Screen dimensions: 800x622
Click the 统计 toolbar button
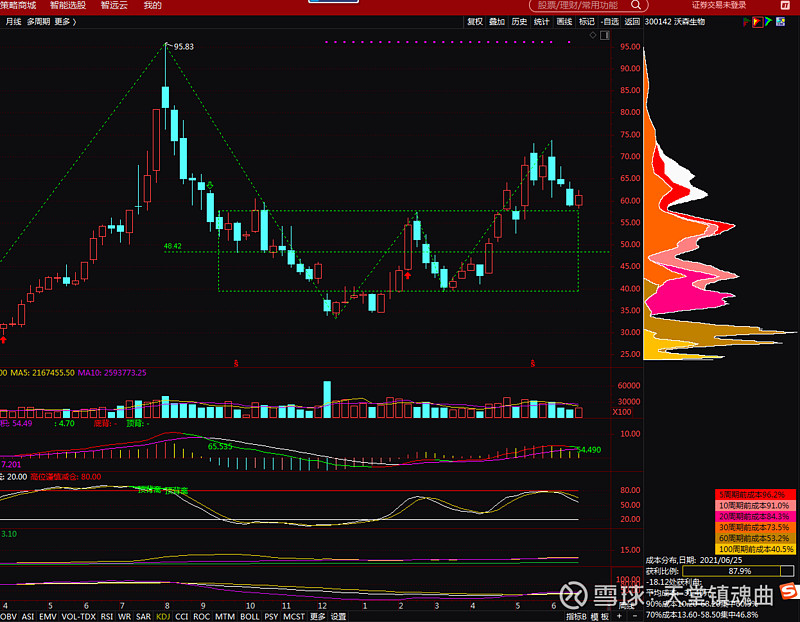pos(541,21)
